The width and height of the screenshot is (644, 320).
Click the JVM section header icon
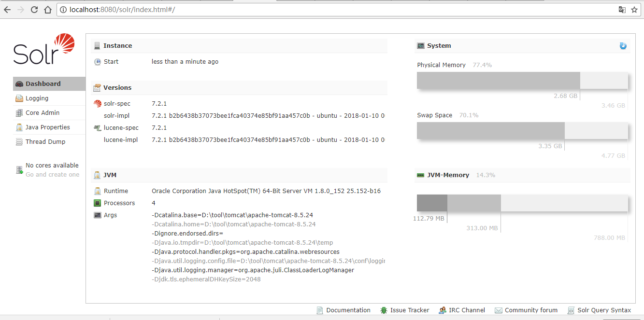(97, 175)
